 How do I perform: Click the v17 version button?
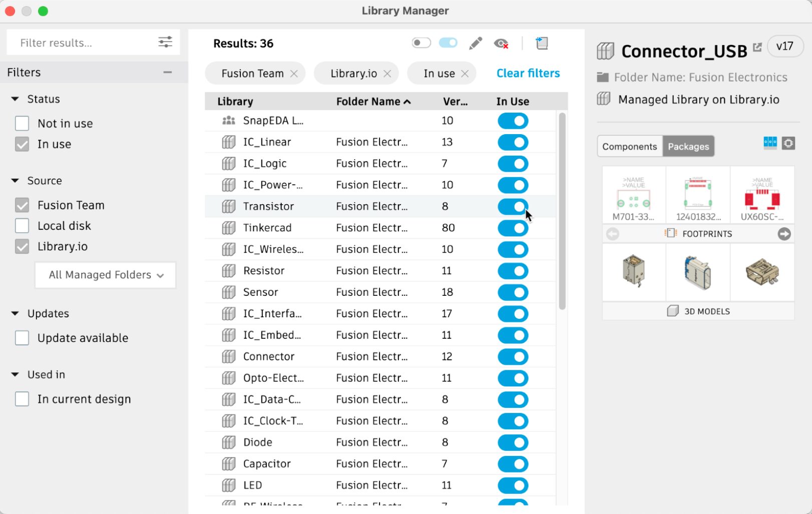pyautogui.click(x=784, y=47)
